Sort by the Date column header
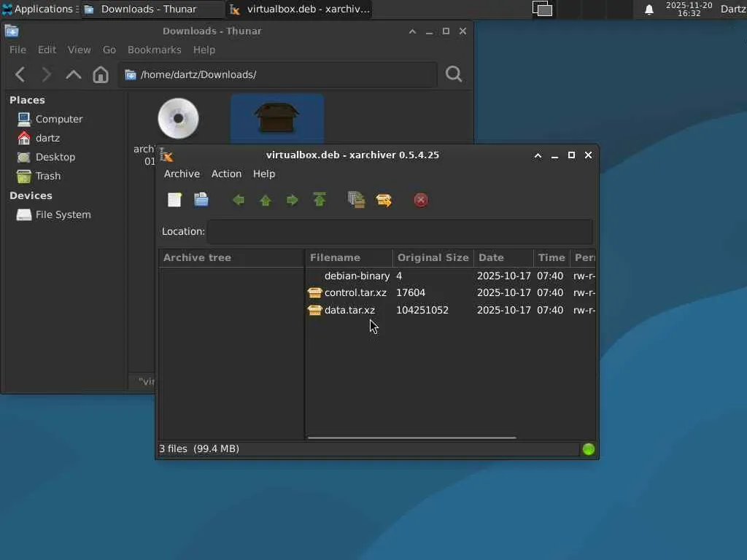Screen dimensions: 747x560 [503, 257]
